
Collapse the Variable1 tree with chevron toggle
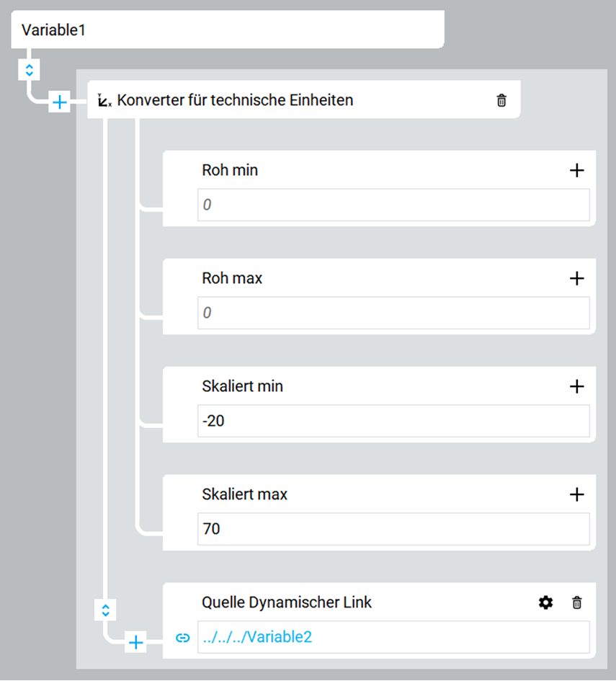tap(29, 69)
